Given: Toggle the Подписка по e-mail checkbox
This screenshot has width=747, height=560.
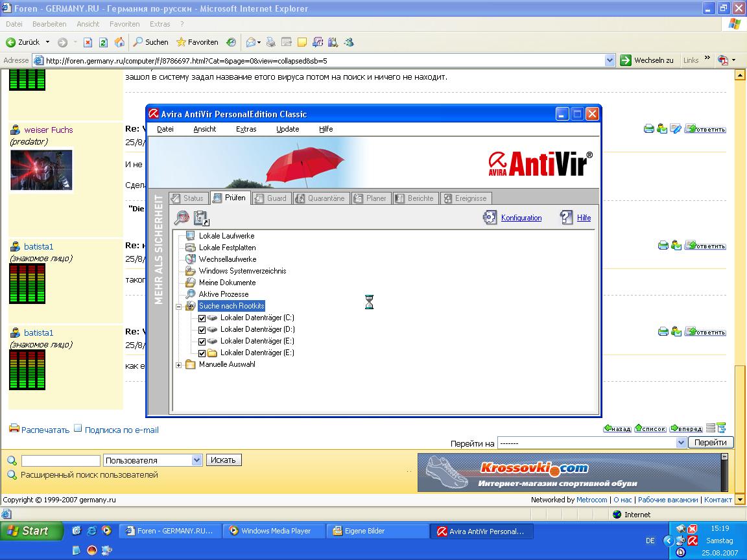Looking at the screenshot, I should point(78,428).
